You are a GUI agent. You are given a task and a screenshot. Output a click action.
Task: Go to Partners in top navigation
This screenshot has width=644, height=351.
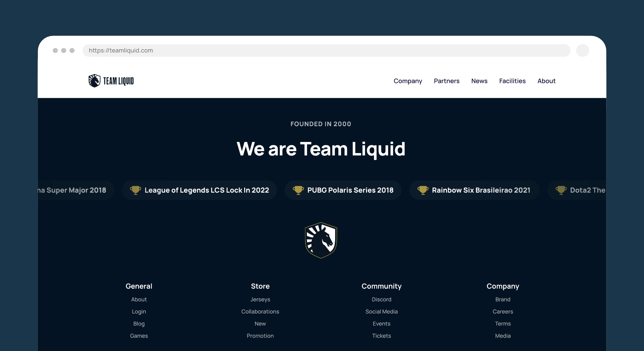pyautogui.click(x=446, y=81)
